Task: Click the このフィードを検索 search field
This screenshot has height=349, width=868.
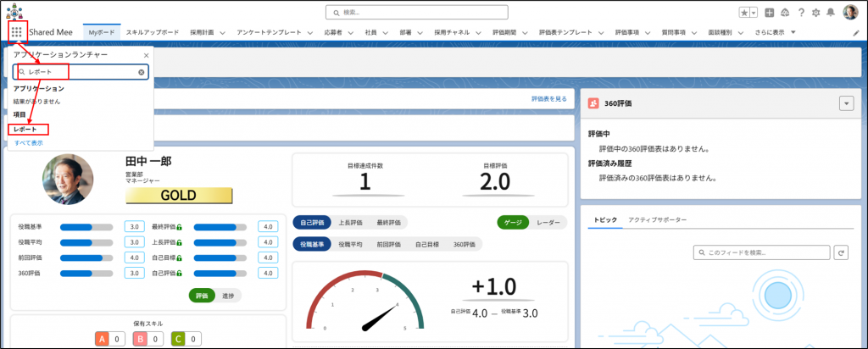Action: coord(761,252)
